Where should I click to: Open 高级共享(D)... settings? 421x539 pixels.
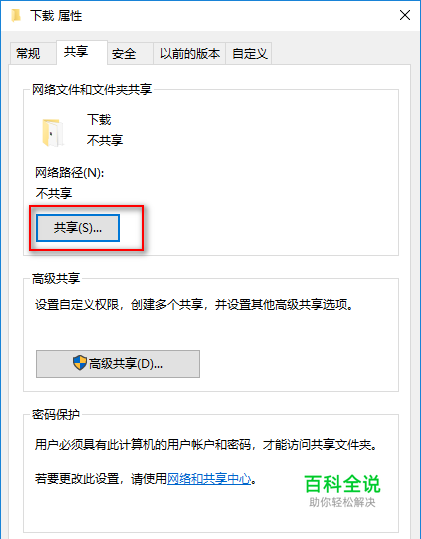pos(118,364)
